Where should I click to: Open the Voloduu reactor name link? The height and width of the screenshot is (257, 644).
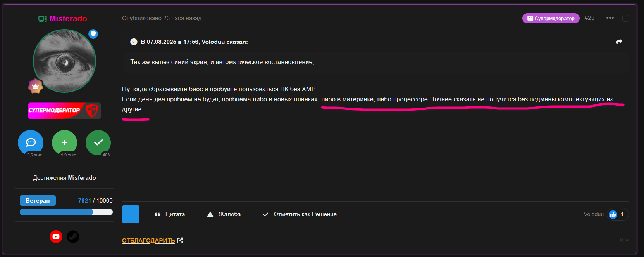coord(594,214)
